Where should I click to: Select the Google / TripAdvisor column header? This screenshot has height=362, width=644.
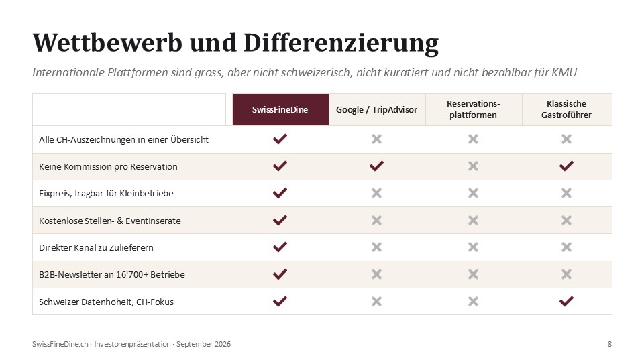pos(377,109)
